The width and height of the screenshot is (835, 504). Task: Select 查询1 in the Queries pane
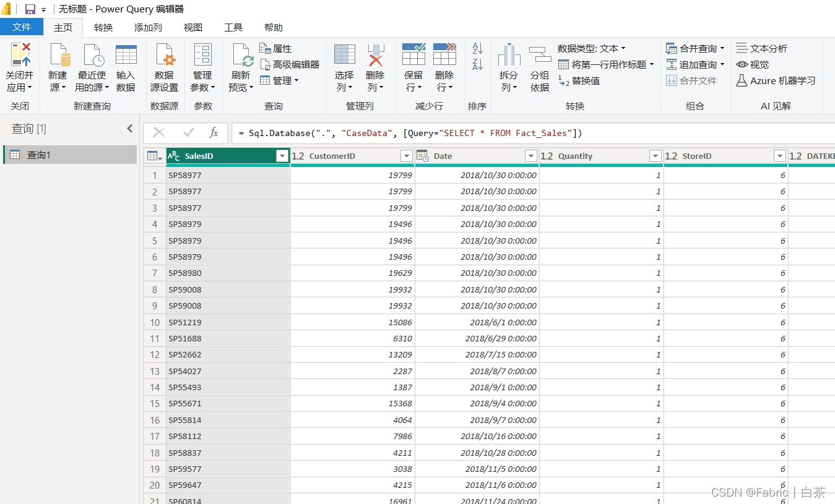(x=70, y=155)
